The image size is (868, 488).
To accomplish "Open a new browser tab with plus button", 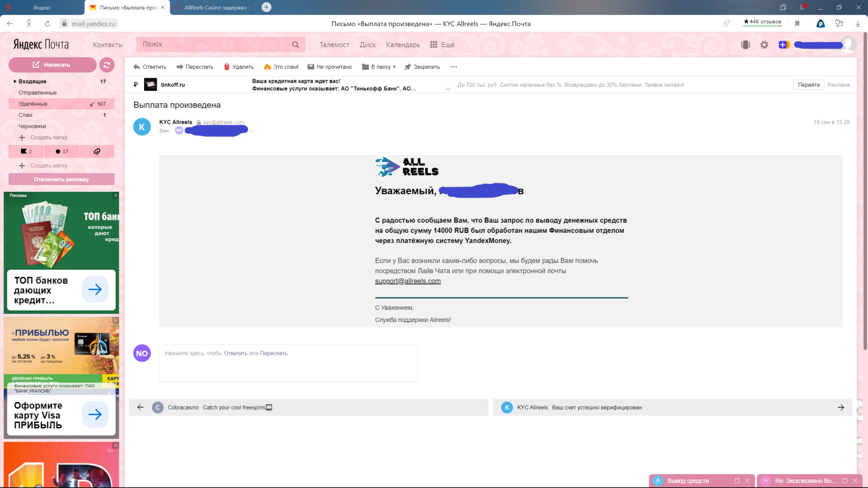I will tap(267, 7).
